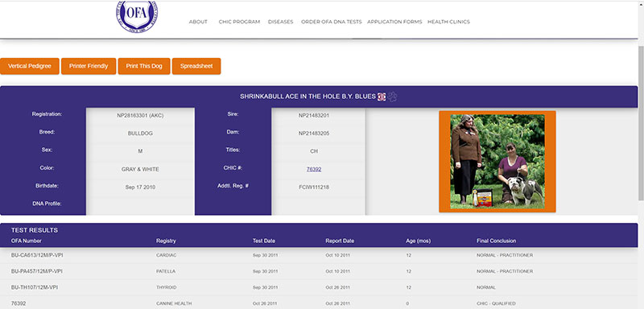Click the thyroid report date Oct 26 2011

click(337, 287)
